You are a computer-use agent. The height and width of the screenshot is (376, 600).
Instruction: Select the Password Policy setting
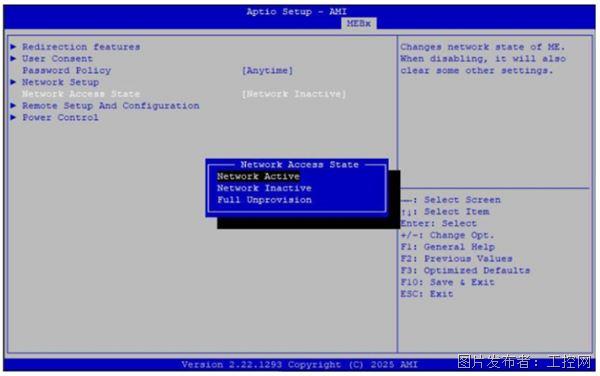67,70
